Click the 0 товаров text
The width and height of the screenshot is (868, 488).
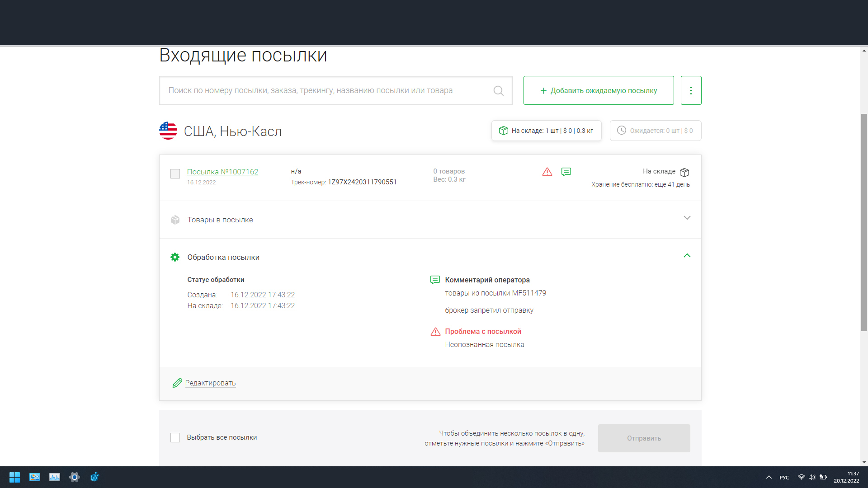point(449,171)
